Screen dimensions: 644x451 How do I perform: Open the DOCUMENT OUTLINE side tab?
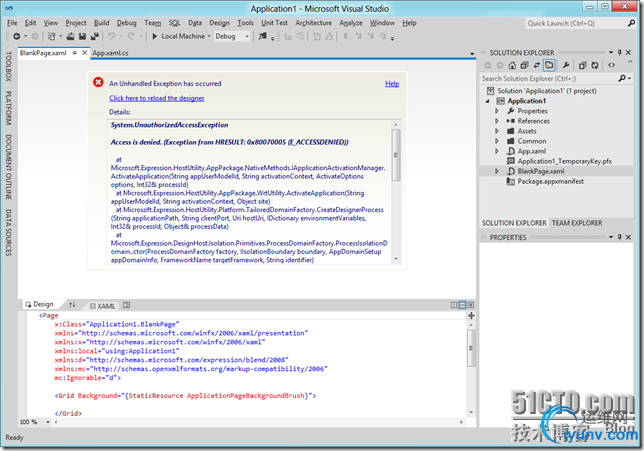click(x=8, y=167)
